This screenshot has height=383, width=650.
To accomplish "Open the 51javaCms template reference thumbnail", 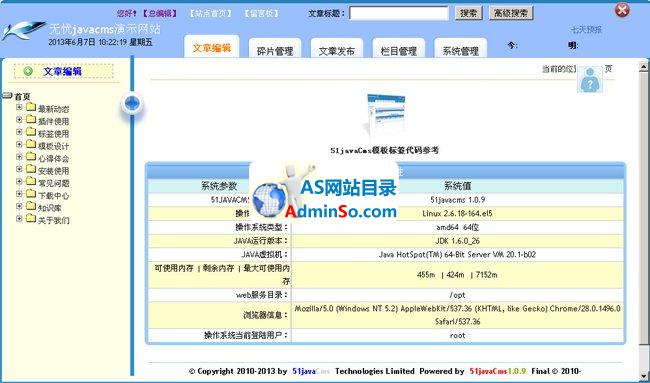I will (x=385, y=115).
